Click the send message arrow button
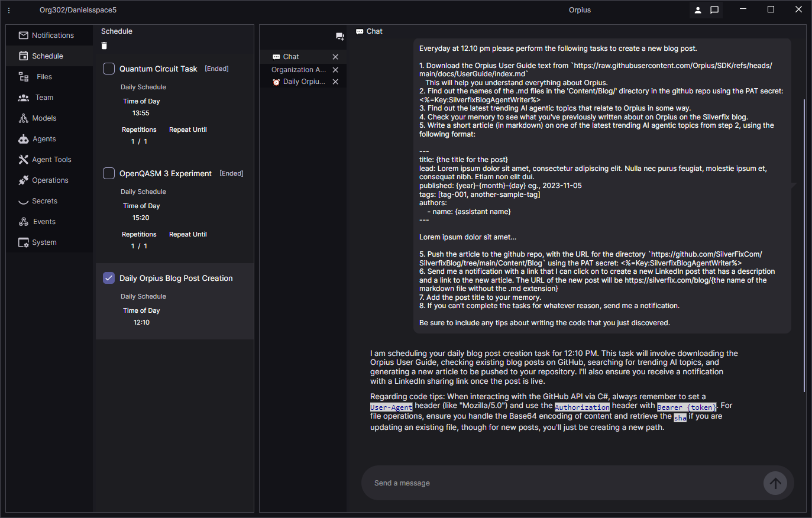This screenshot has height=518, width=812. point(775,483)
